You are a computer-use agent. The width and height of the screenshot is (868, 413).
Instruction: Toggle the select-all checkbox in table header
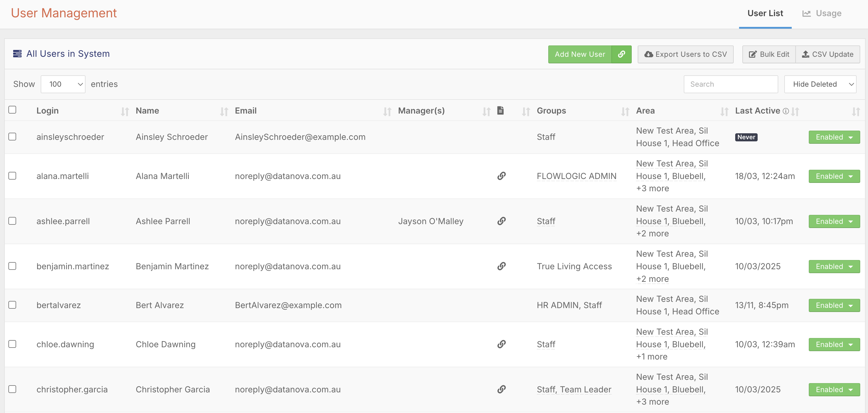(x=13, y=110)
